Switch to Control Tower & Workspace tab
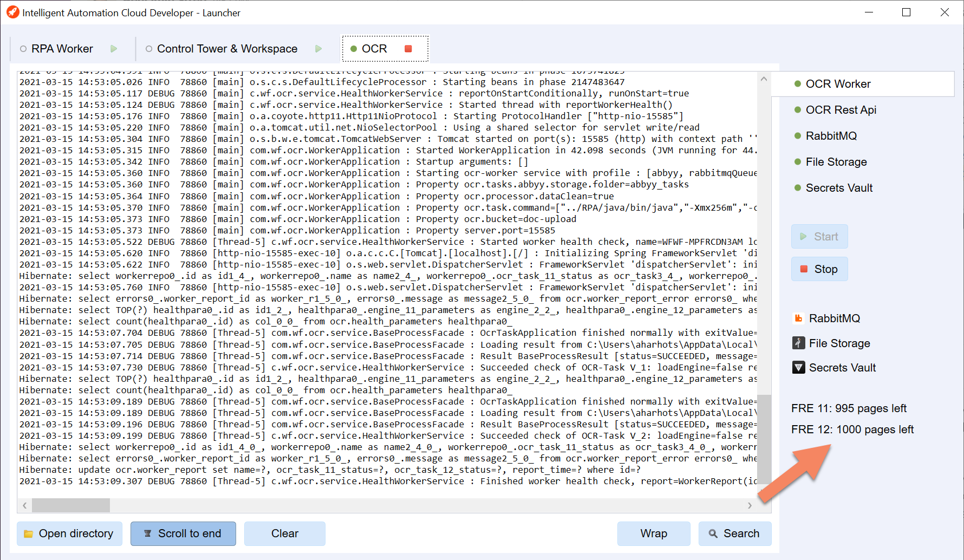This screenshot has width=964, height=560. [x=227, y=49]
